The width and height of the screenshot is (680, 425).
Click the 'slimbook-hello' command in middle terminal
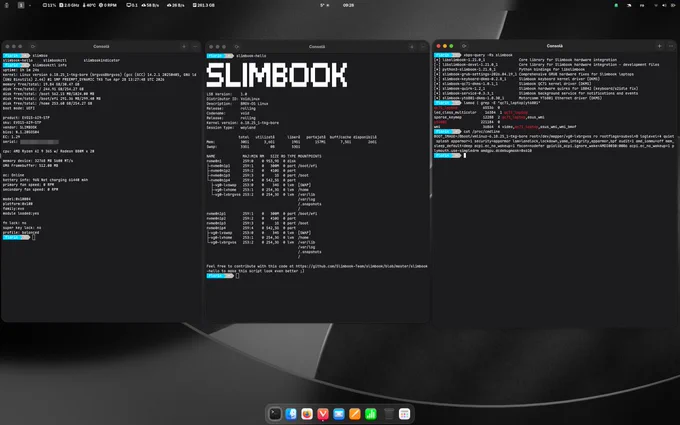pyautogui.click(x=252, y=56)
